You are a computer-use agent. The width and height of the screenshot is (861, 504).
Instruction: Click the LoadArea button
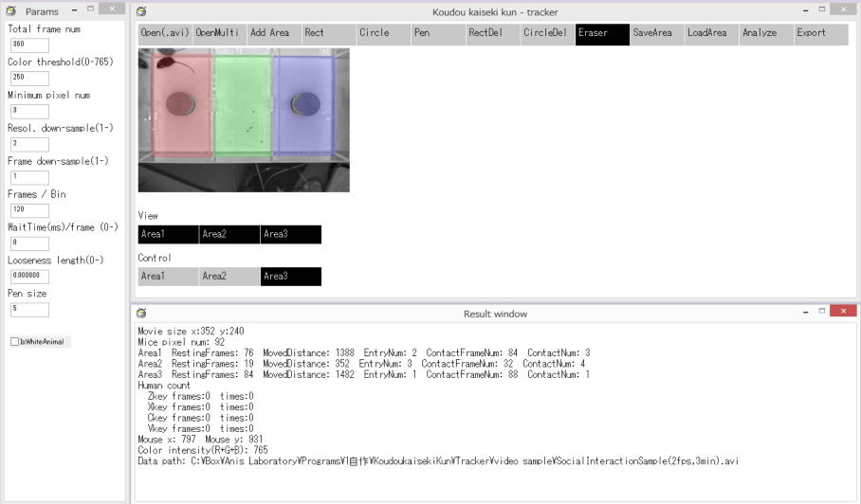coord(711,33)
